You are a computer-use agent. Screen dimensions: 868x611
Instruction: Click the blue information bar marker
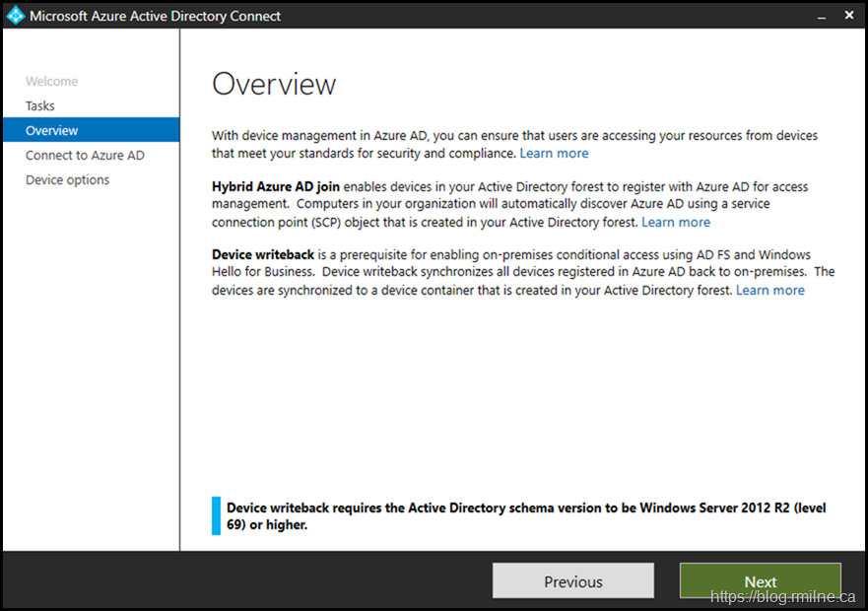click(x=216, y=515)
